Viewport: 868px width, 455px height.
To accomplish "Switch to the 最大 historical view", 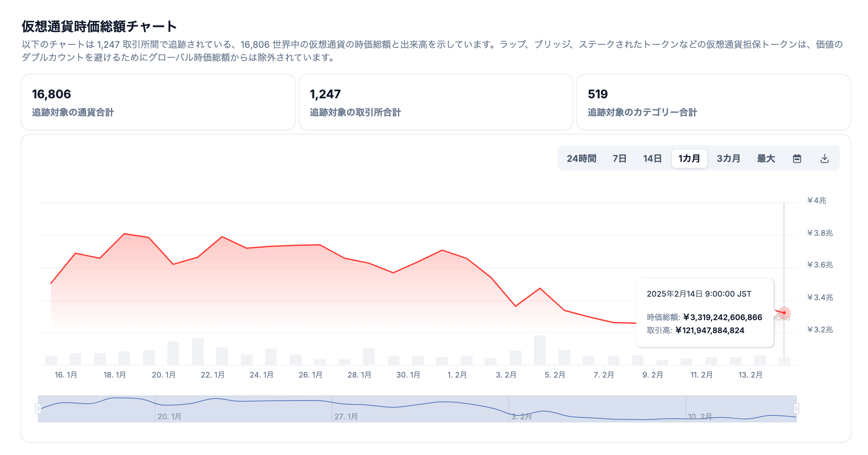I will tap(765, 158).
